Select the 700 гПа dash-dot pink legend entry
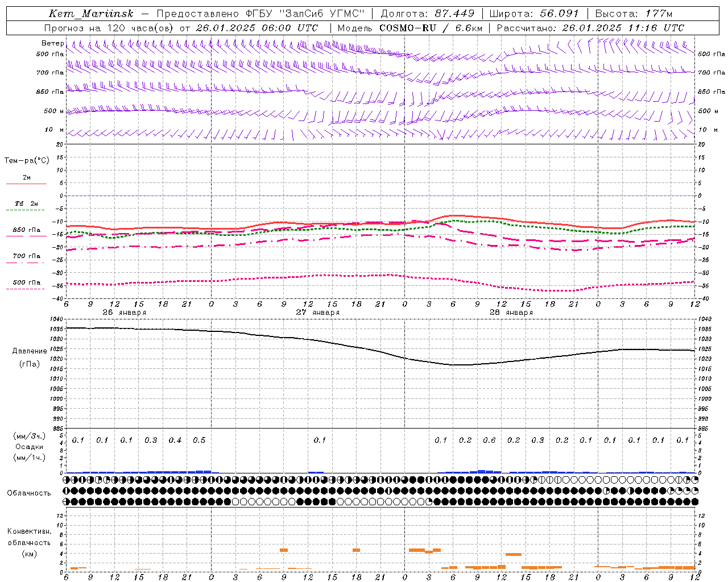 (x=27, y=256)
